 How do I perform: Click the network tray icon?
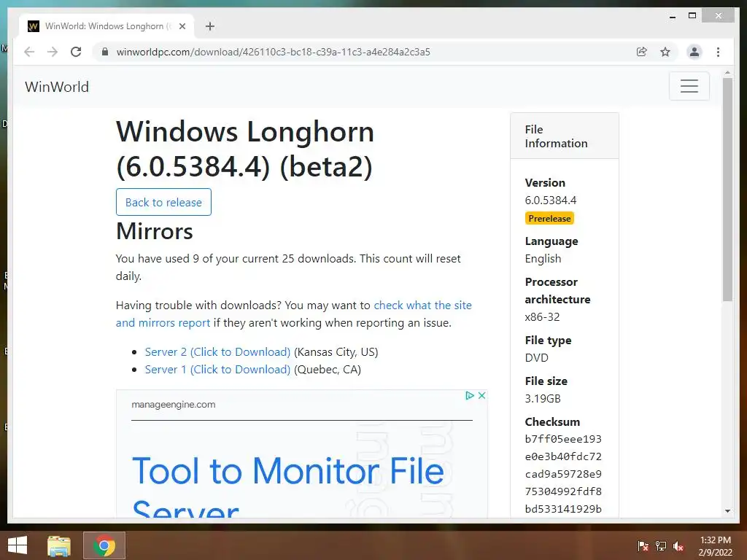coord(661,546)
